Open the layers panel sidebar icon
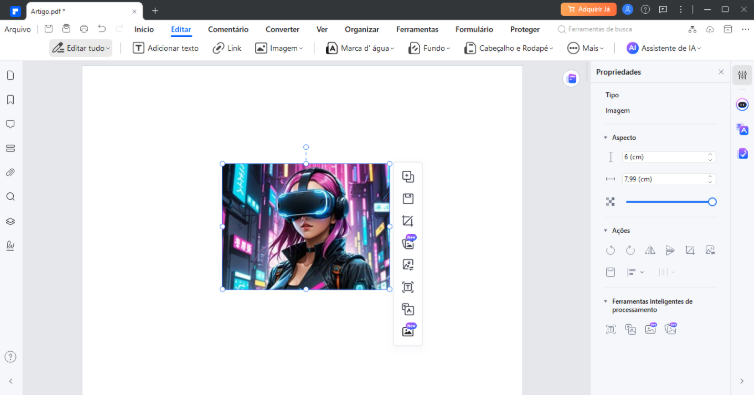 click(10, 221)
